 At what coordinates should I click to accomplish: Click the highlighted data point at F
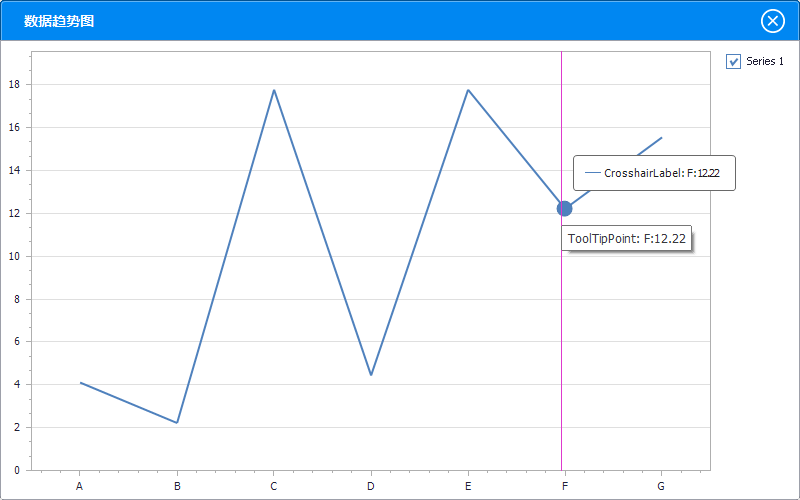coord(564,208)
